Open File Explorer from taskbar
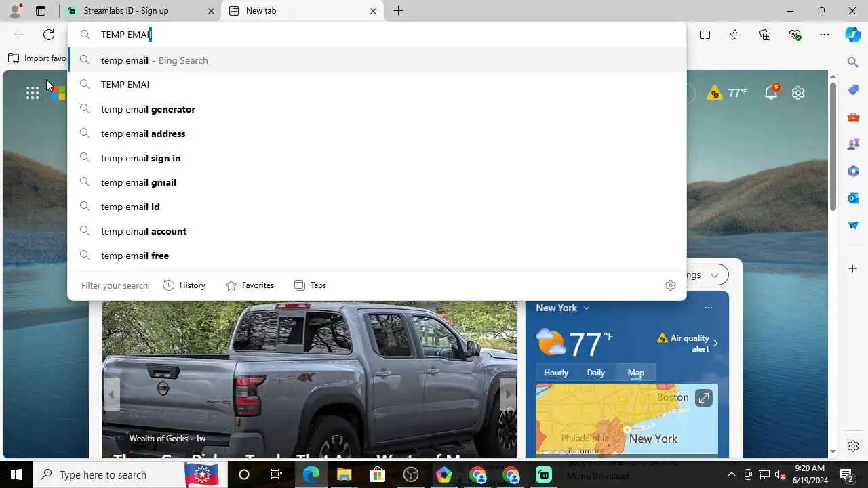Viewport: 868px width, 488px height. pos(344,474)
